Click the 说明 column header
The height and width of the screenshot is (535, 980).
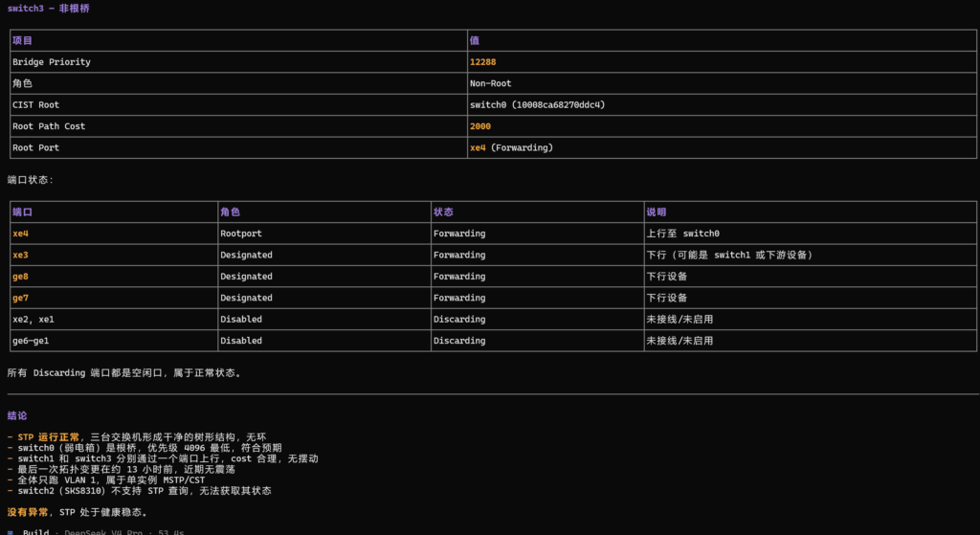click(657, 212)
